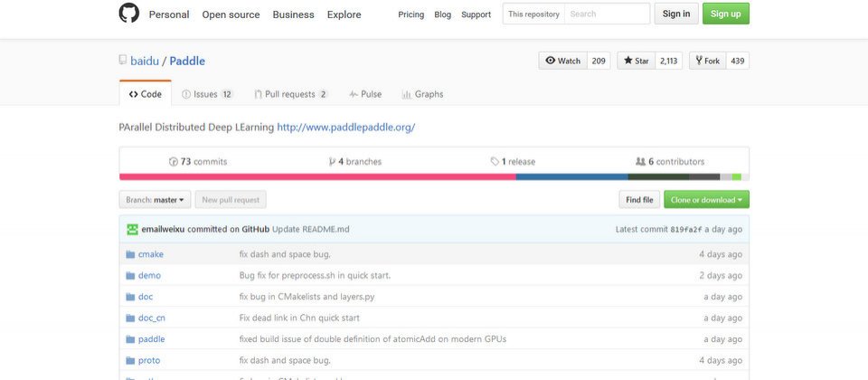Click the proto folder icon

130,361
